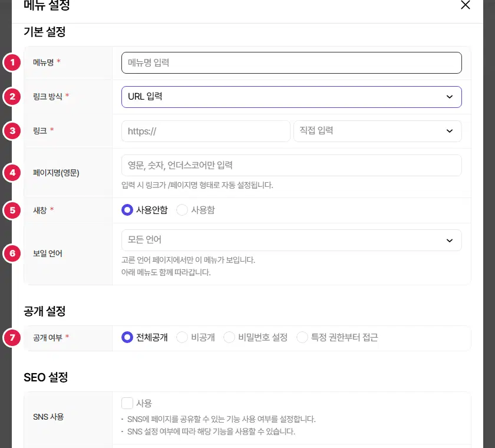This screenshot has height=448, width=495.
Task: Click the text SNS 설정 여부에 따라 해당 기능을
Action: pyautogui.click(x=211, y=431)
